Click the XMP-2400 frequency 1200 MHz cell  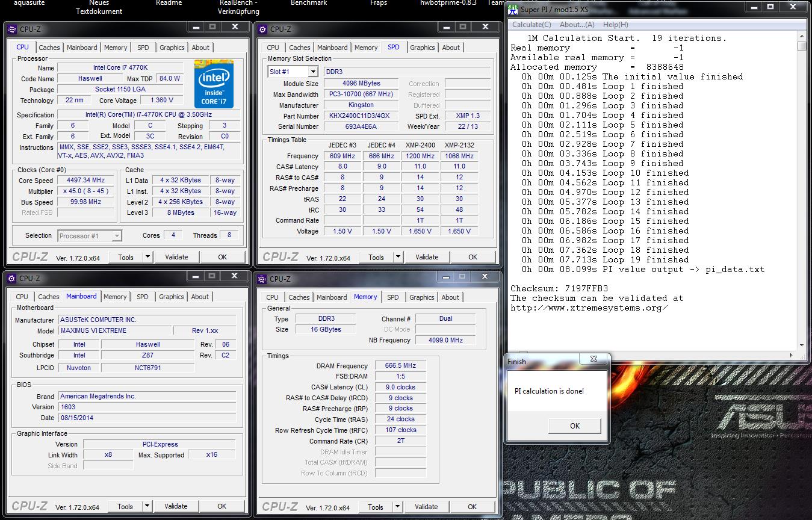point(420,155)
